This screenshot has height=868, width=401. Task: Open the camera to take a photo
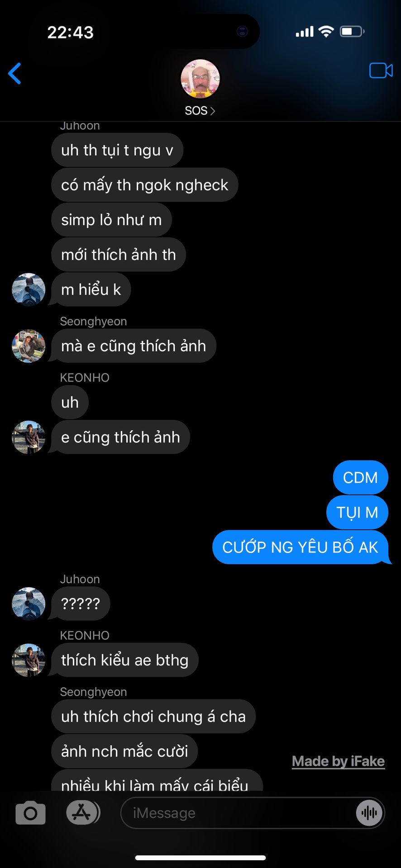tap(30, 813)
